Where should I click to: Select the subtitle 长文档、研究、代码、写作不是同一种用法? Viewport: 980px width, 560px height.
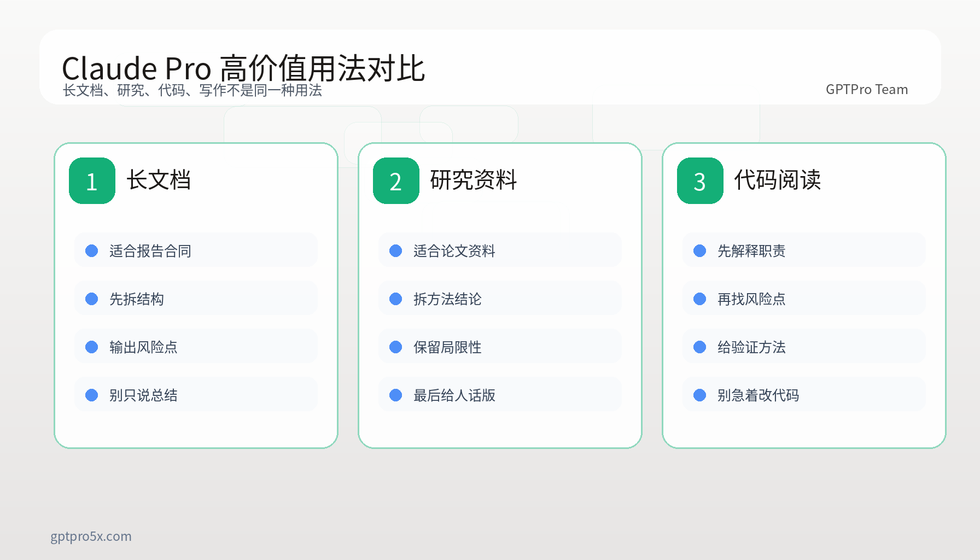[192, 90]
